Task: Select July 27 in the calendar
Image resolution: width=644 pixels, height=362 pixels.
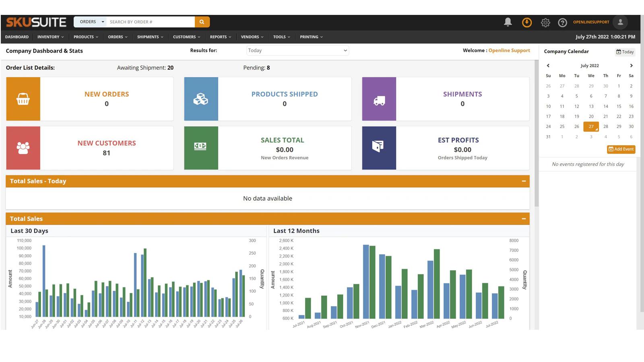Action: pyautogui.click(x=591, y=126)
